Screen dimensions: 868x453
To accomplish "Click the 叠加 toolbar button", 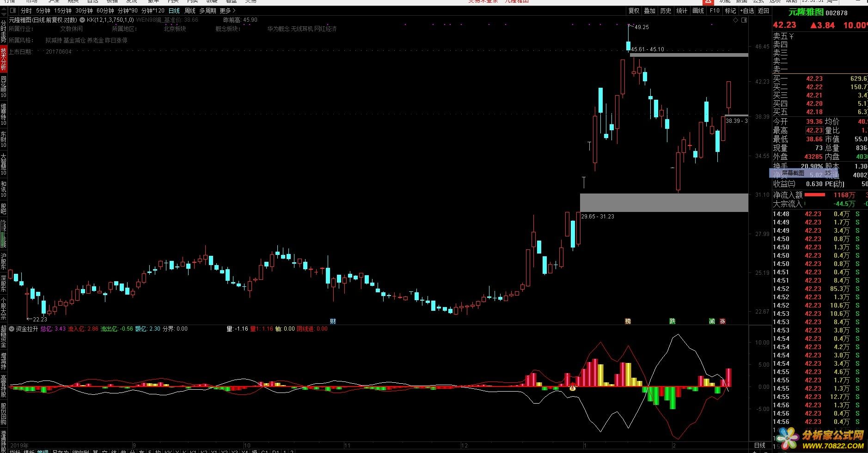I will point(650,11).
